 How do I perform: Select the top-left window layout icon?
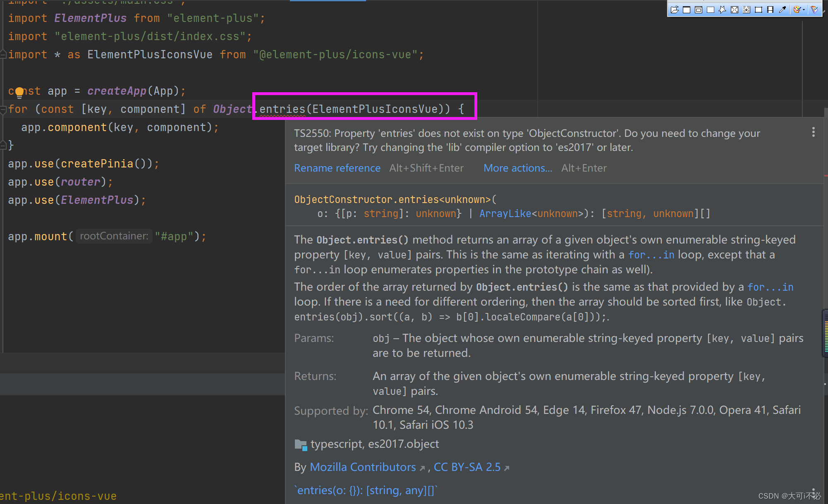tap(675, 8)
